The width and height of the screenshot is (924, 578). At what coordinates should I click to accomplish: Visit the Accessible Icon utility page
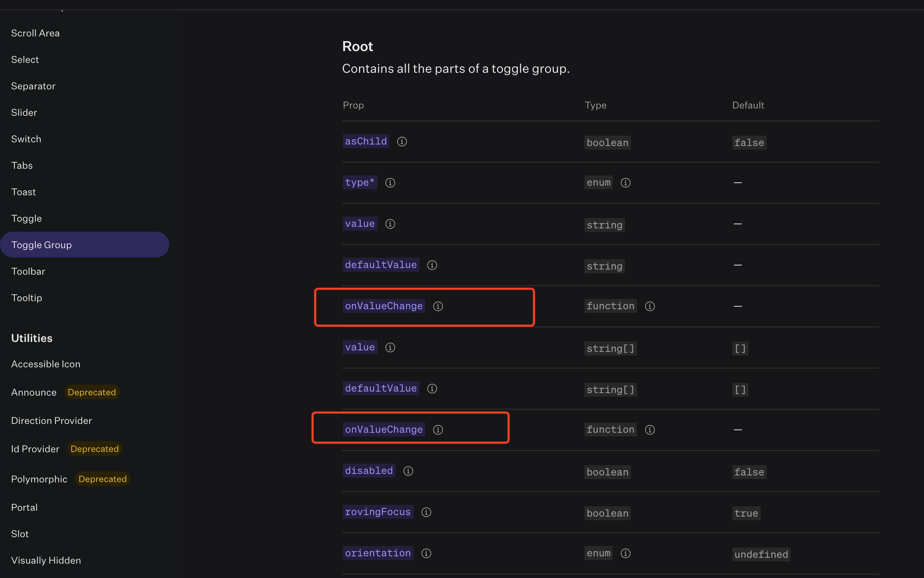(46, 364)
